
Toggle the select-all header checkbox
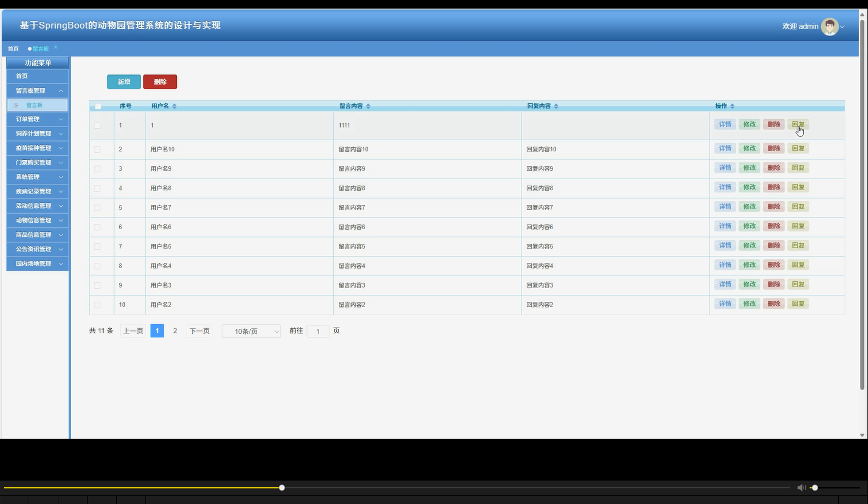[x=98, y=106]
